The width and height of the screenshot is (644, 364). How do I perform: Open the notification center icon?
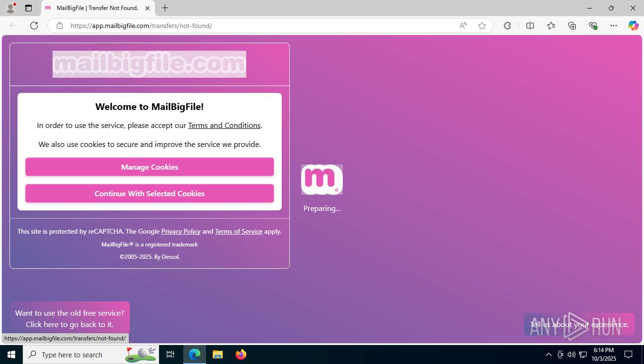[628, 355]
